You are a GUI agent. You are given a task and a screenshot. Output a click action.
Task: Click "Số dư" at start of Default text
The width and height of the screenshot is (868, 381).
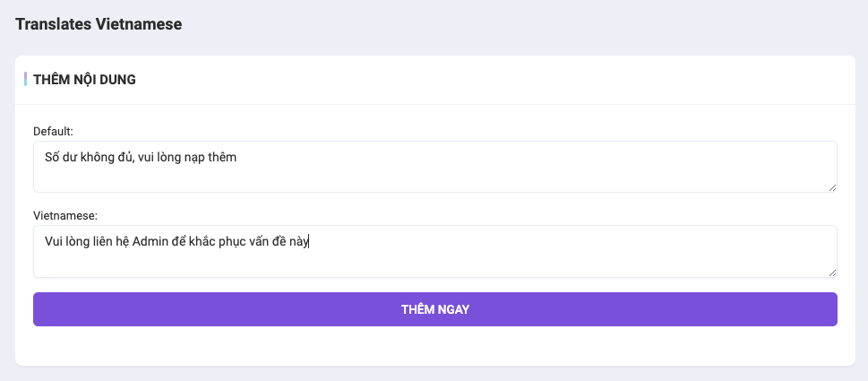point(59,157)
